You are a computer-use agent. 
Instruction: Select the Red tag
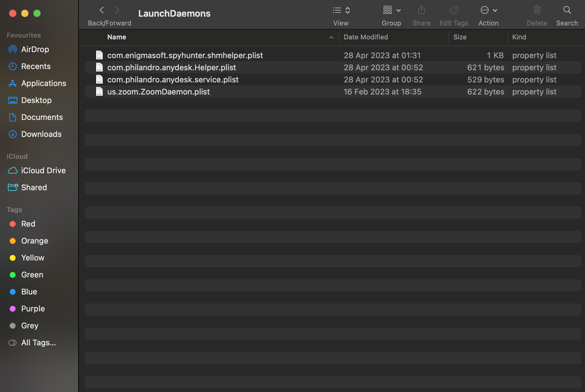pos(28,224)
